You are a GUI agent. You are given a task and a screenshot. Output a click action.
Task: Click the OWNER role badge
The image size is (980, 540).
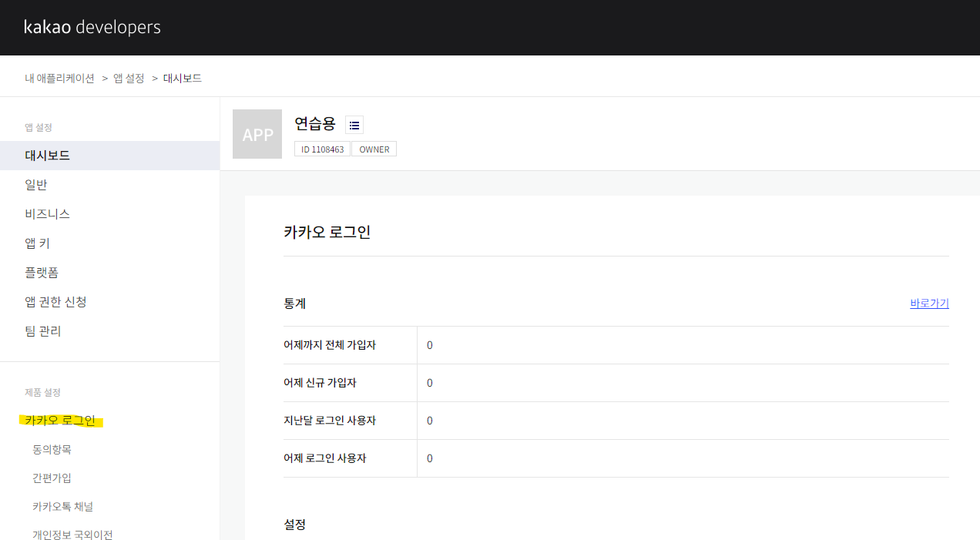pyautogui.click(x=374, y=149)
